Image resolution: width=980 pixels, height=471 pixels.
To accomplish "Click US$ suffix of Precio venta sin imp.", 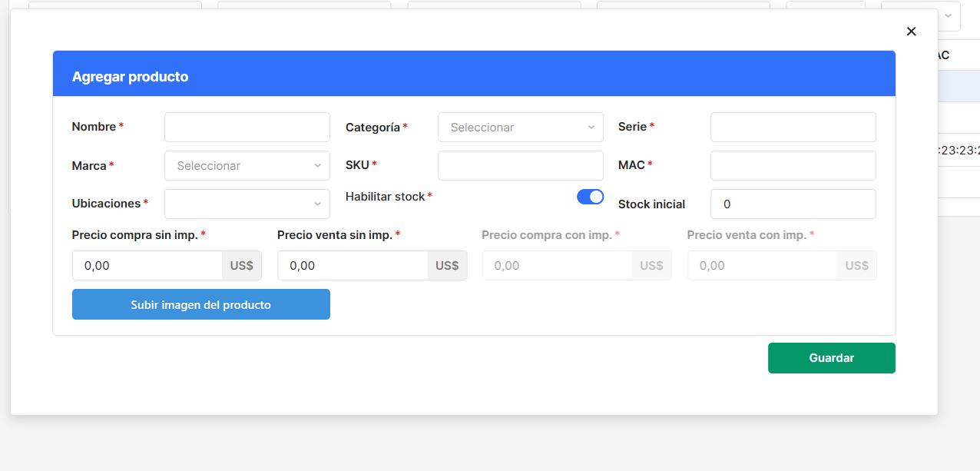I will coord(447,265).
